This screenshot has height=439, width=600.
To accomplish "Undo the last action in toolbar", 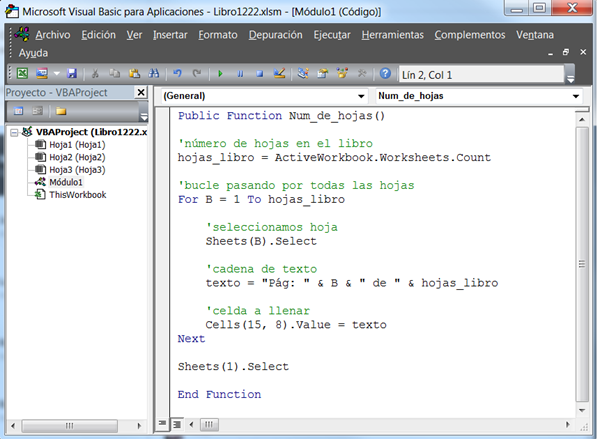I will (x=178, y=73).
